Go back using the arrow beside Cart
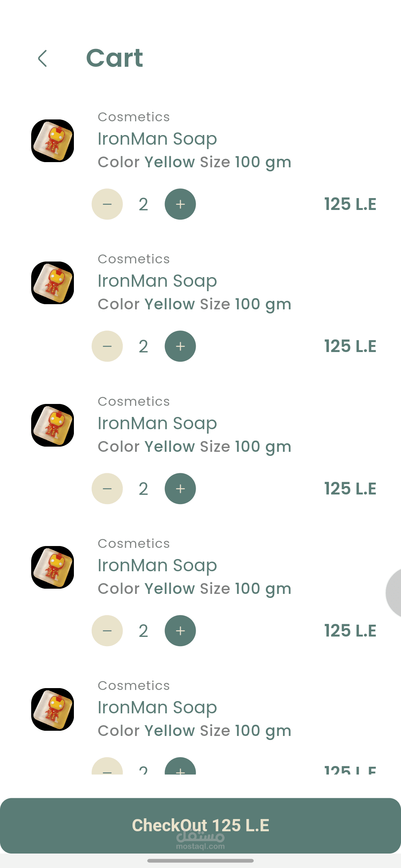401x868 pixels. (43, 59)
